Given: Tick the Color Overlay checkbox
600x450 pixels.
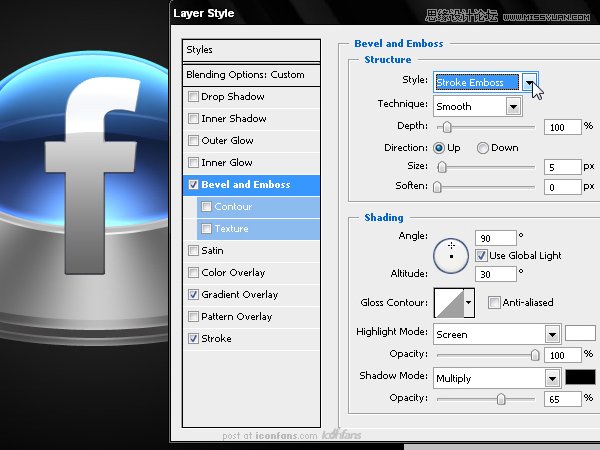Looking at the screenshot, I should pos(193,272).
